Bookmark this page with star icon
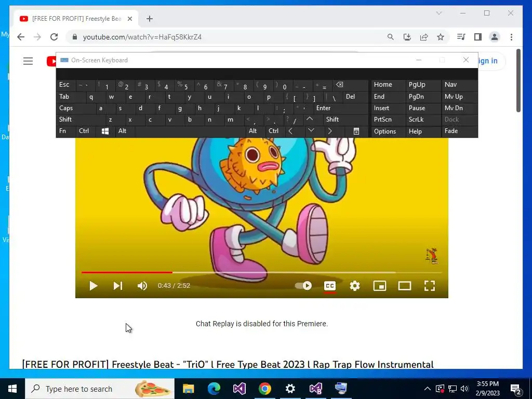Viewport: 532px width, 399px height. click(441, 37)
